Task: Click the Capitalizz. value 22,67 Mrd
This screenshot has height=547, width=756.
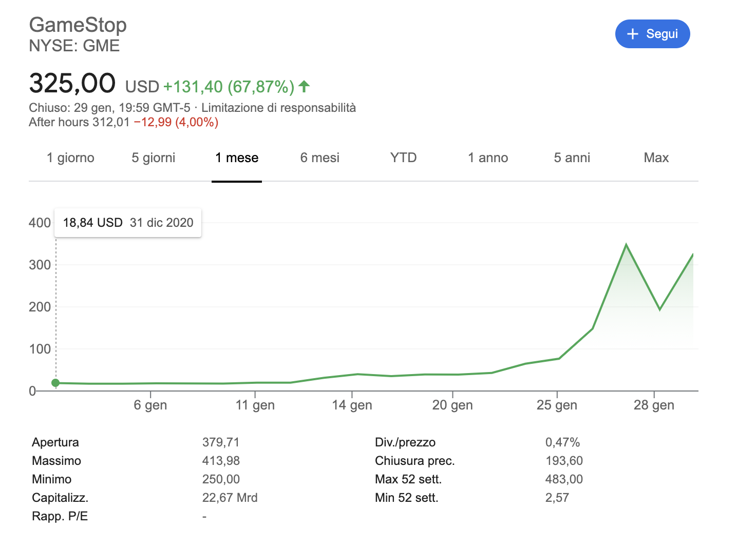Action: click(x=230, y=498)
